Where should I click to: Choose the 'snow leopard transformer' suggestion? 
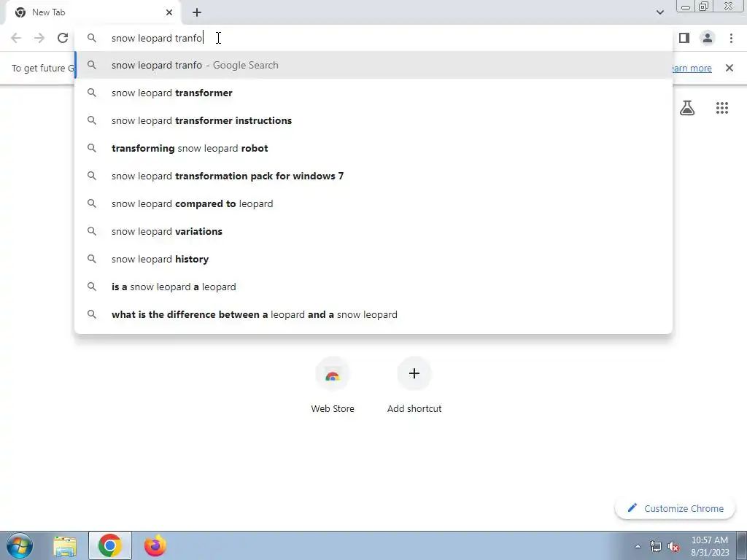click(x=373, y=93)
